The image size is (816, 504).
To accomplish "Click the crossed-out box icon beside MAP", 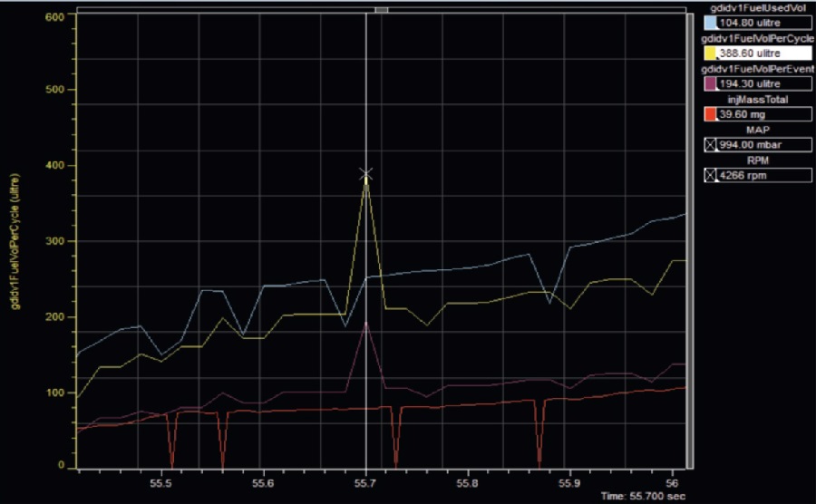I will (x=710, y=145).
